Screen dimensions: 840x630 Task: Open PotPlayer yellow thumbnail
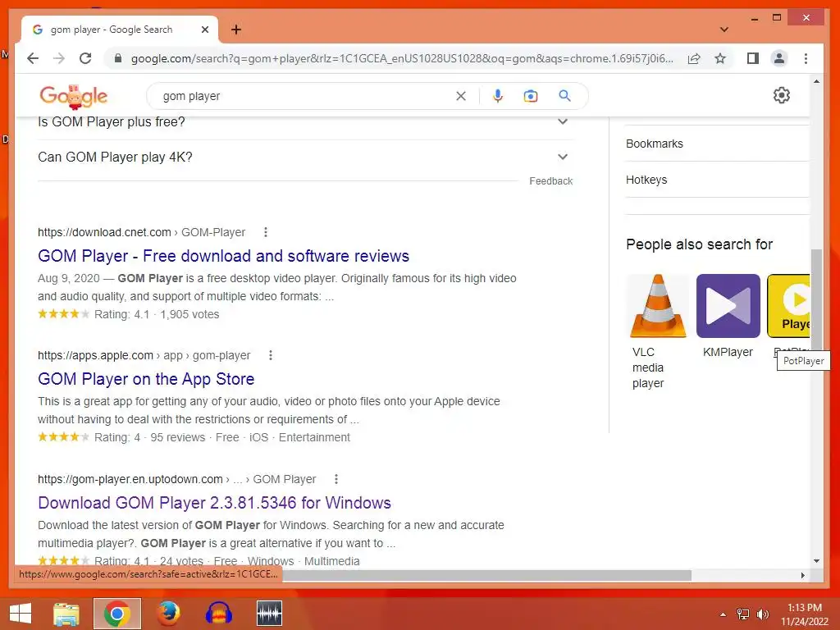(x=788, y=306)
